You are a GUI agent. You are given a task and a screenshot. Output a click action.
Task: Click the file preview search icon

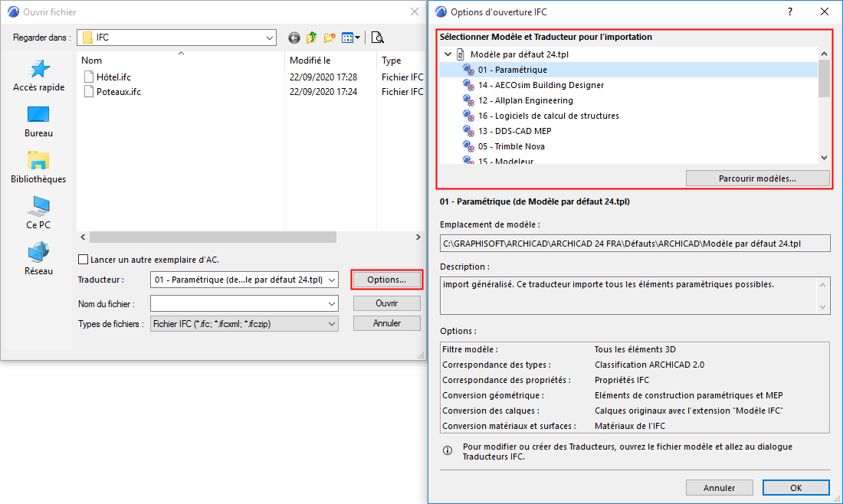377,38
